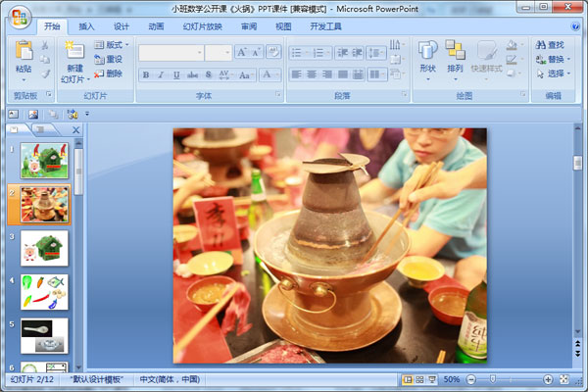Viewport: 588px width, 392px height.
Task: Toggle Align Left paragraph alignment
Action: [x=296, y=74]
